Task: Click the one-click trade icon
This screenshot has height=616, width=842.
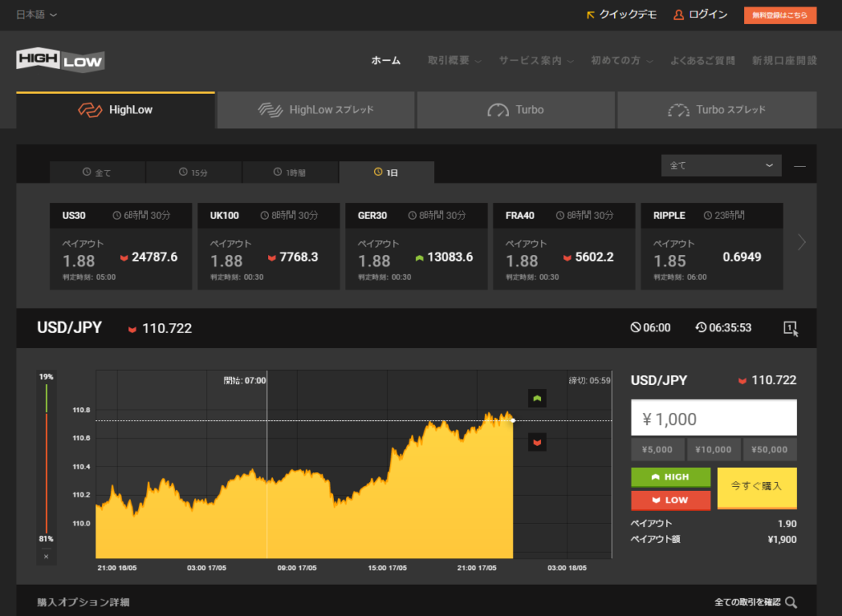Action: coord(790,328)
